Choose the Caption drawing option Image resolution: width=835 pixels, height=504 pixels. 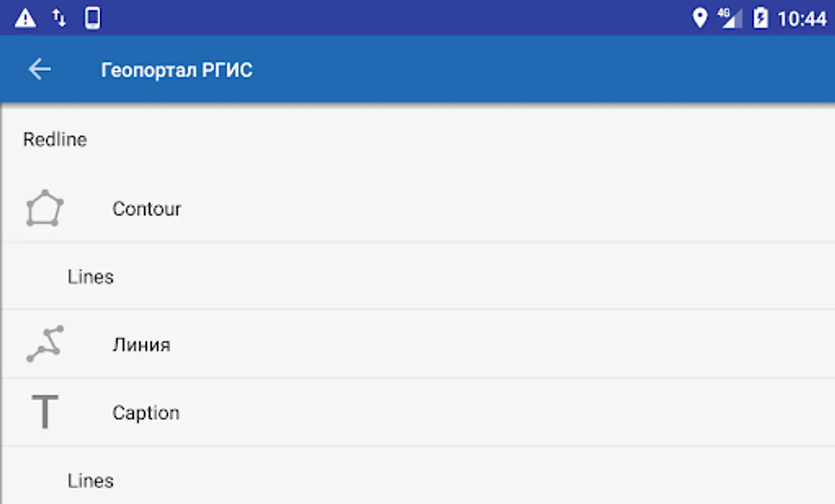click(146, 413)
